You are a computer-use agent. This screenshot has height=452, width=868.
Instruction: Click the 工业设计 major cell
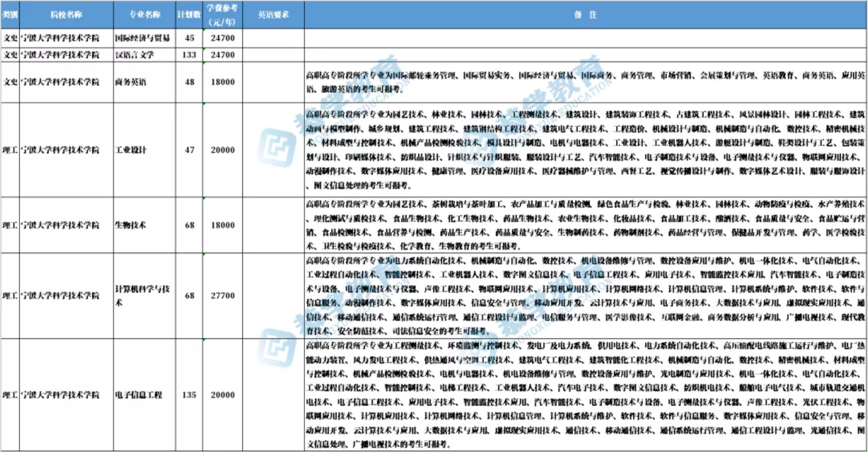(131, 150)
